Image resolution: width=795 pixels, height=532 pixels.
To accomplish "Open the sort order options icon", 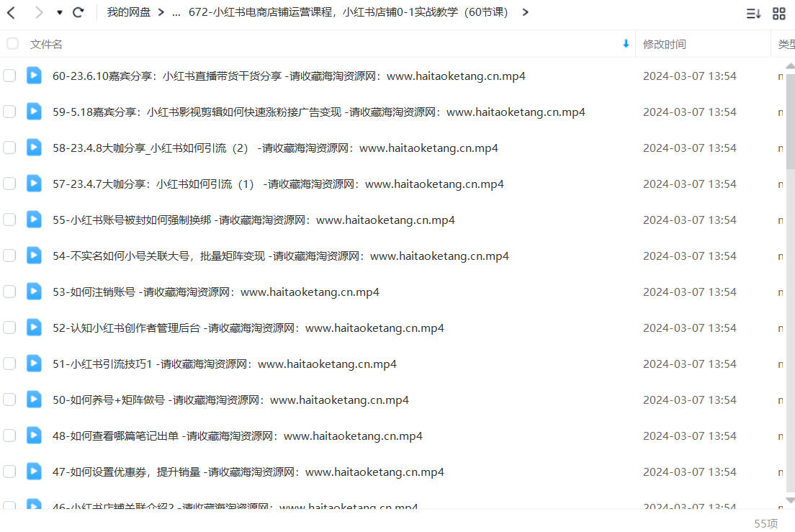I will [753, 14].
